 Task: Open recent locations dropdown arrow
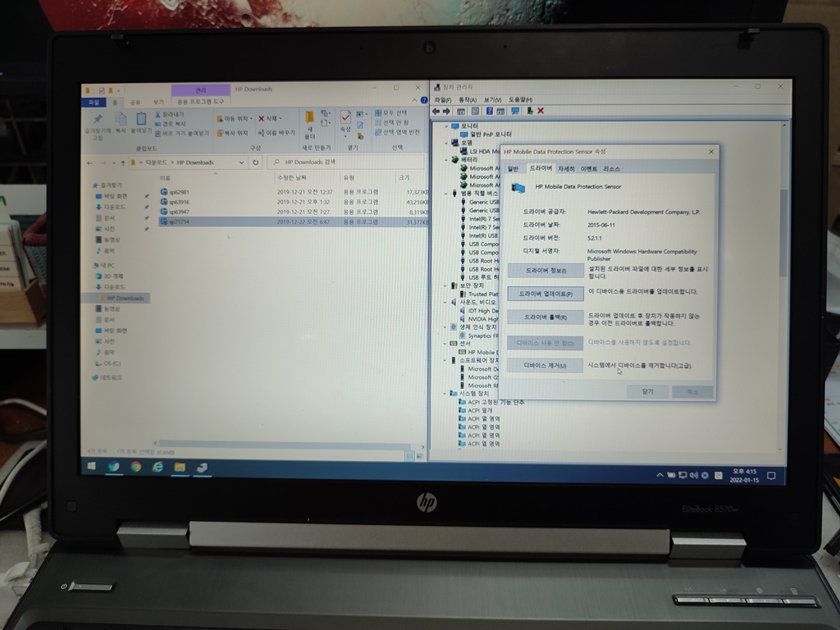click(113, 163)
